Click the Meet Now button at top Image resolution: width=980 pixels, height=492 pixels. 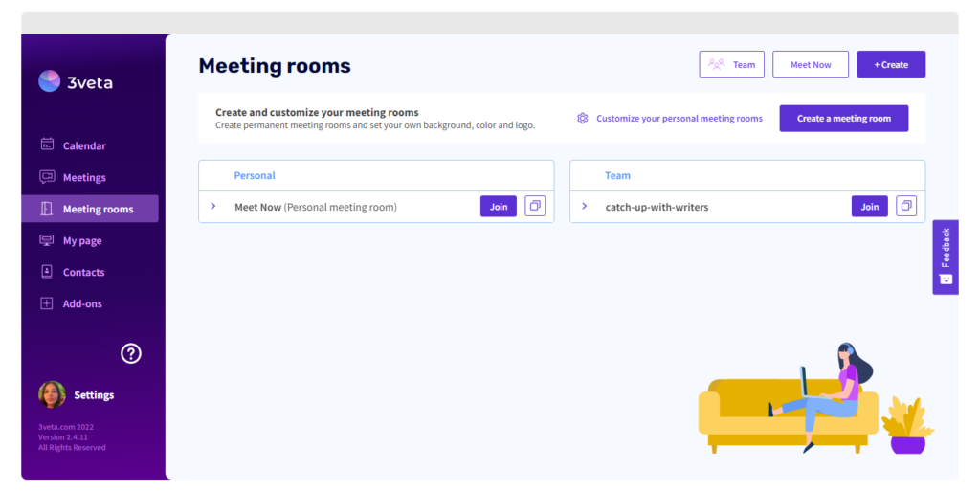tap(811, 64)
